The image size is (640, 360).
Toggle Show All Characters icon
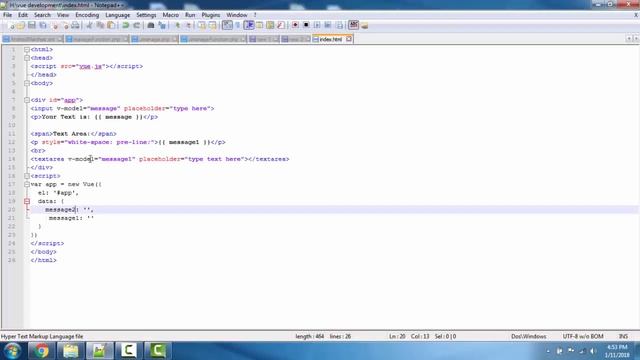pyautogui.click(x=238, y=25)
